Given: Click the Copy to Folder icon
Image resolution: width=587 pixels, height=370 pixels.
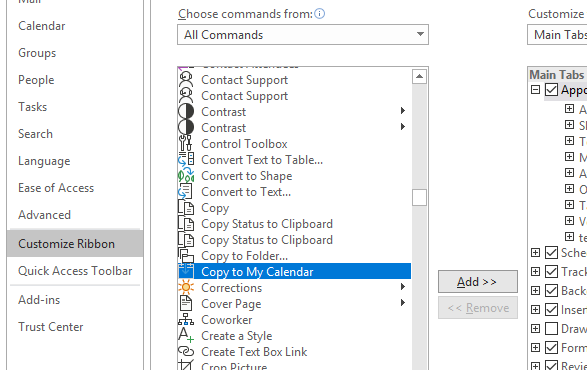Looking at the screenshot, I should pos(186,256).
